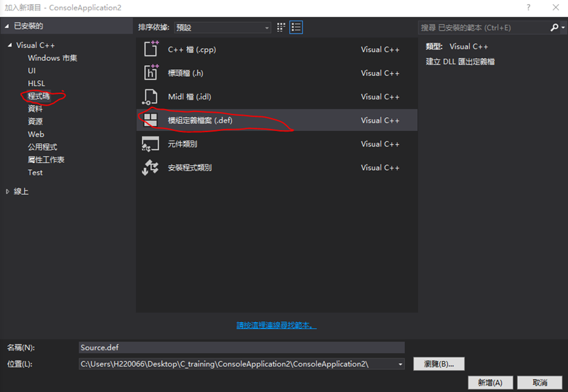Select the 程式碼 category
Image resolution: width=568 pixels, height=392 pixels.
39,96
